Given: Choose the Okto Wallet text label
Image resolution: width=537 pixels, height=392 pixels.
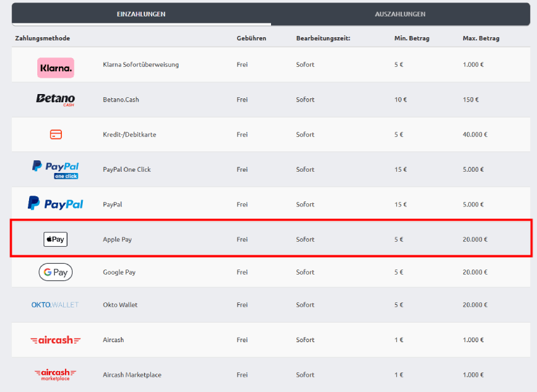Looking at the screenshot, I should (120, 305).
